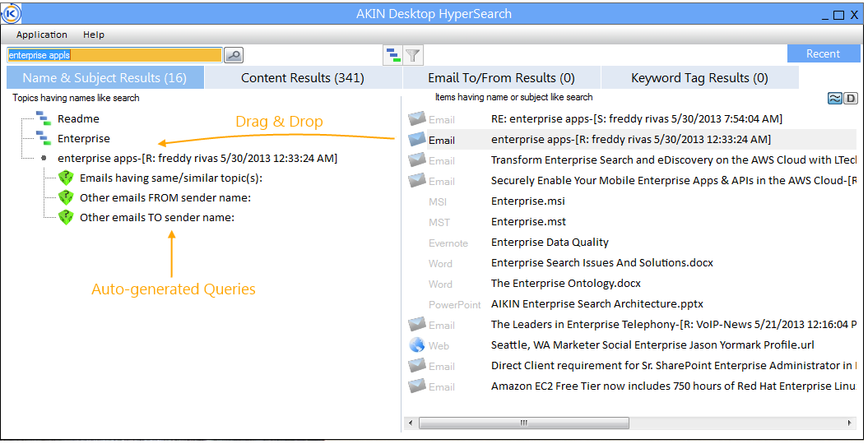The image size is (868, 444).
Task: Click the Evernote type label
Action: point(448,243)
